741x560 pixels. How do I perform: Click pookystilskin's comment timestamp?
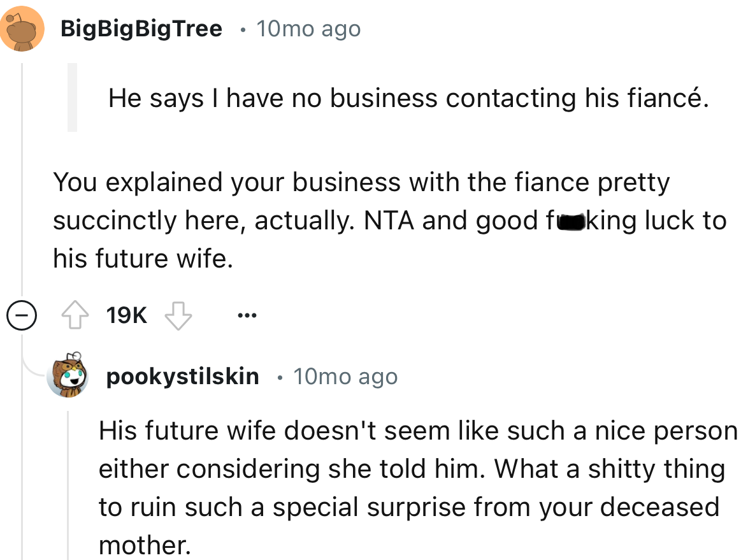point(346,376)
